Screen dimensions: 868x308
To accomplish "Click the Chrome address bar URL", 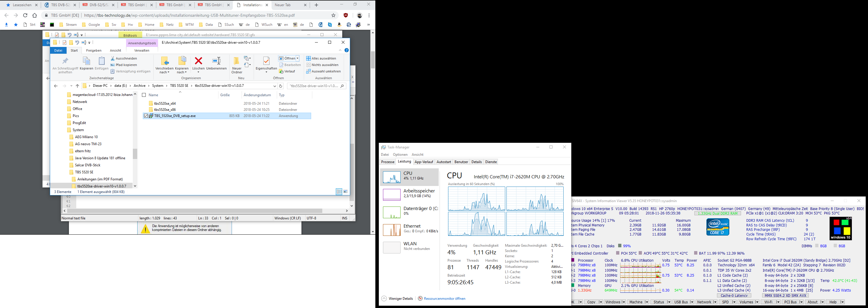I will (x=189, y=15).
